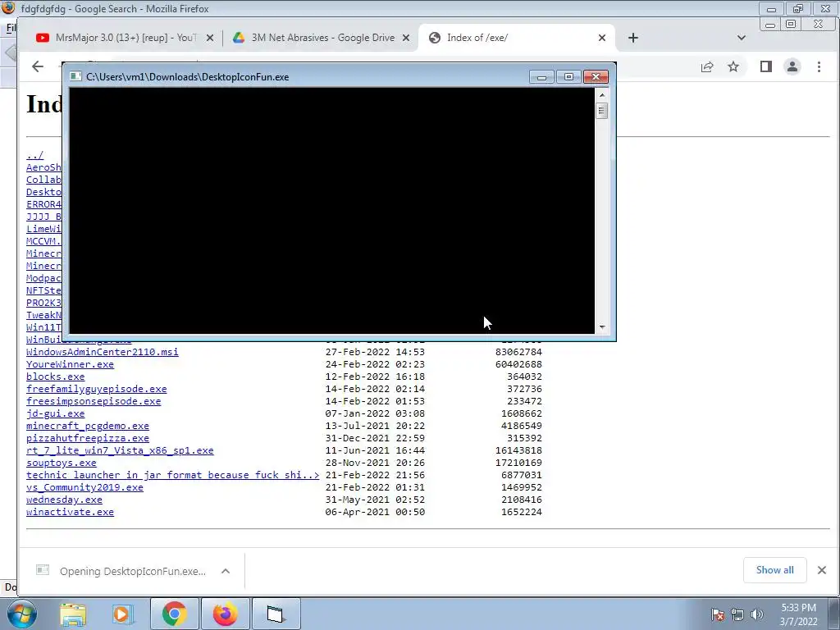Image resolution: width=840 pixels, height=630 pixels.
Task: Download vs_Community2019.exe
Action: pos(84,487)
